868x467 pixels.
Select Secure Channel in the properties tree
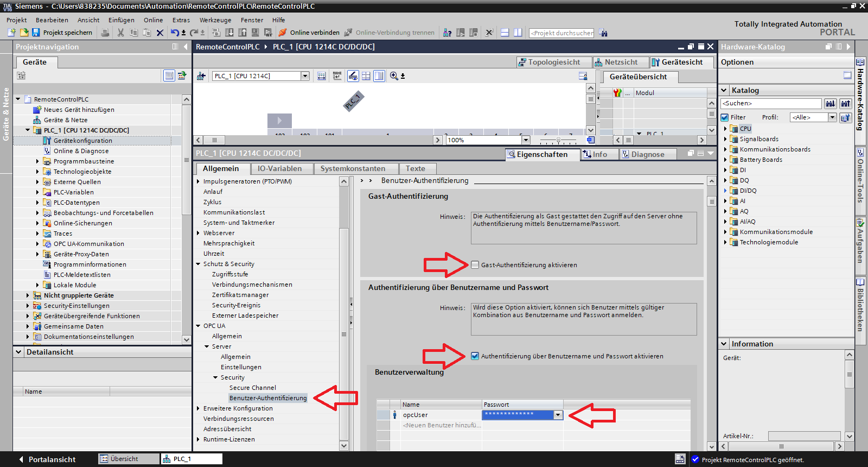[253, 388]
